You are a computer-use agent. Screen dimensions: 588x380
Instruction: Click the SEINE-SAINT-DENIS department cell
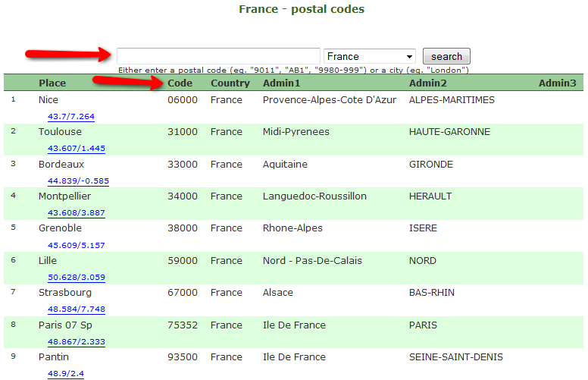456,357
